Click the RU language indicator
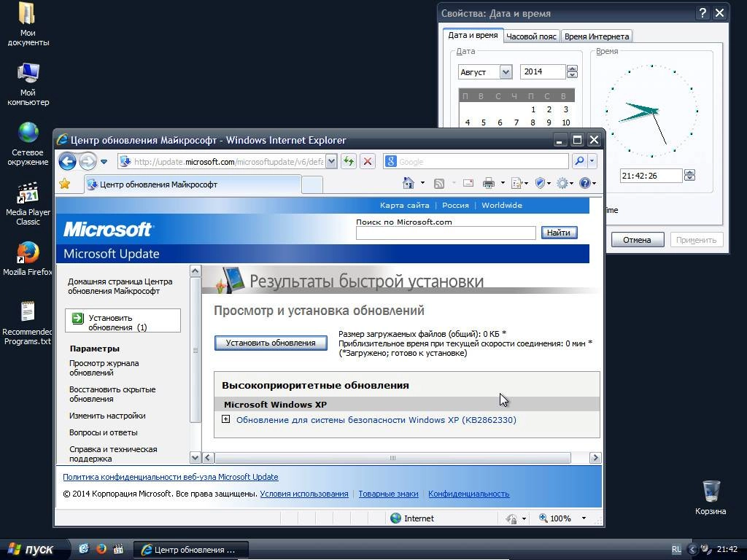The height and width of the screenshot is (560, 747). [676, 549]
